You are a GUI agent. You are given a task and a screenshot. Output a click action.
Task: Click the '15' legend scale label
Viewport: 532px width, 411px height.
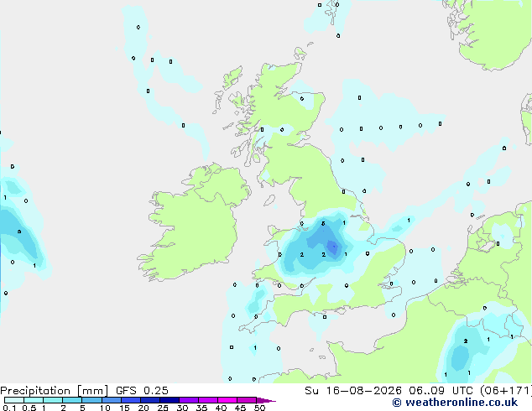(124, 408)
